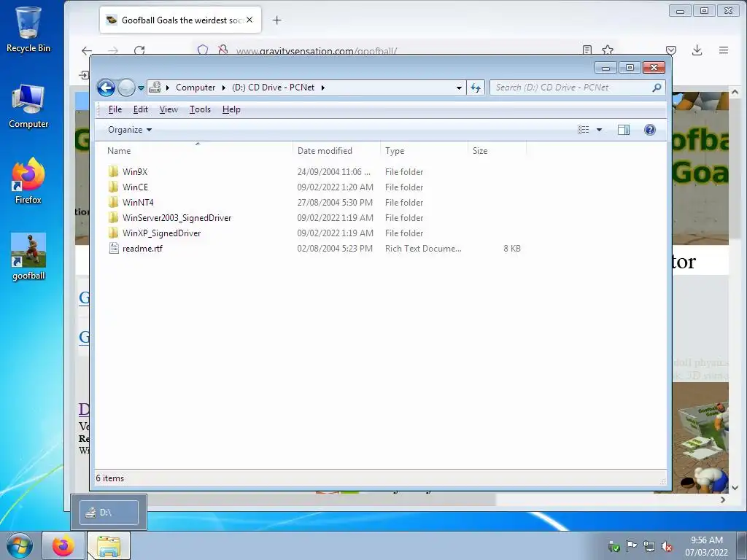The height and width of the screenshot is (560, 747).
Task: Bookmark page with Firefox star icon
Action: point(608,50)
